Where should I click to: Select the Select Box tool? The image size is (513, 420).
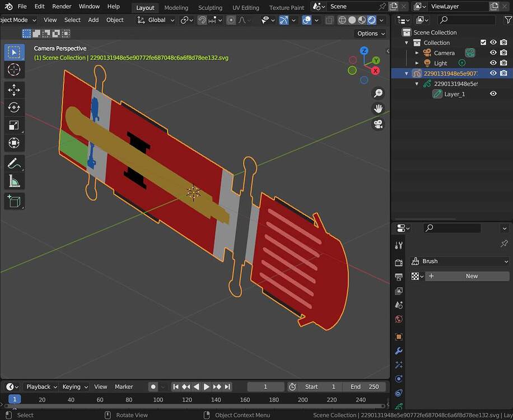point(14,52)
